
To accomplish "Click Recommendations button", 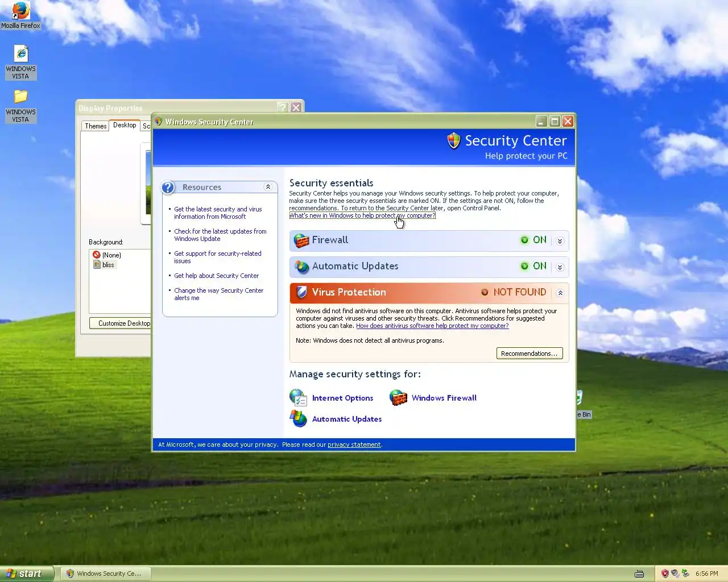I will pos(530,354).
